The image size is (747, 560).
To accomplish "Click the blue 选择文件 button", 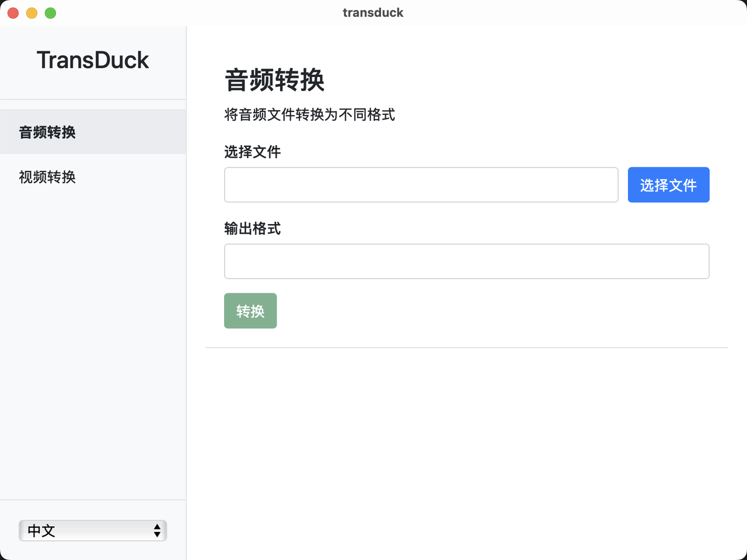I will [668, 185].
